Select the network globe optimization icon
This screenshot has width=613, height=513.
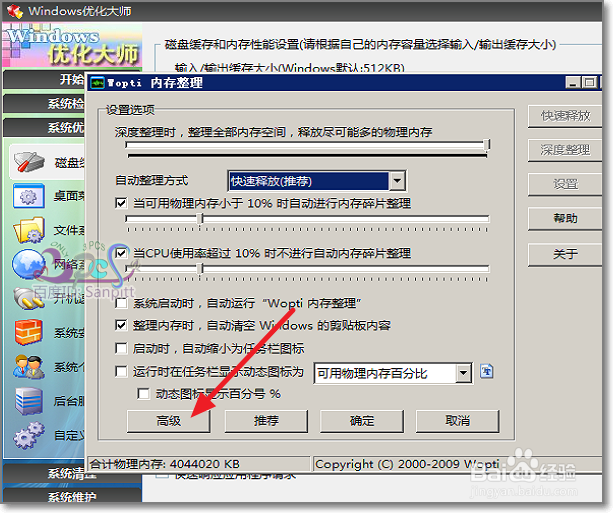(28, 264)
